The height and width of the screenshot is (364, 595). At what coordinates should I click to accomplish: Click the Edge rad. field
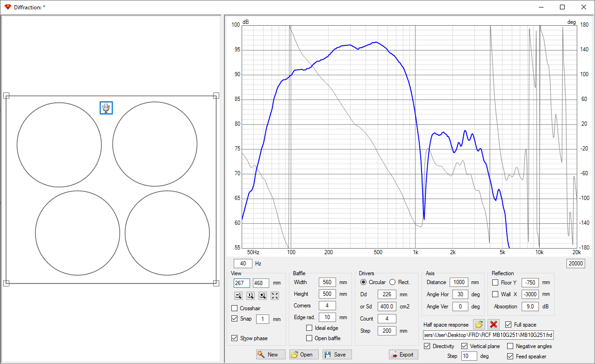pos(327,317)
